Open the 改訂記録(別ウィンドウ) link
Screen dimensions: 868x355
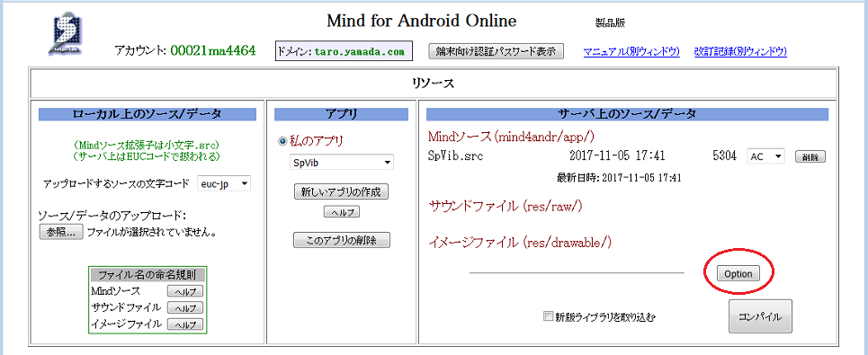click(x=740, y=51)
